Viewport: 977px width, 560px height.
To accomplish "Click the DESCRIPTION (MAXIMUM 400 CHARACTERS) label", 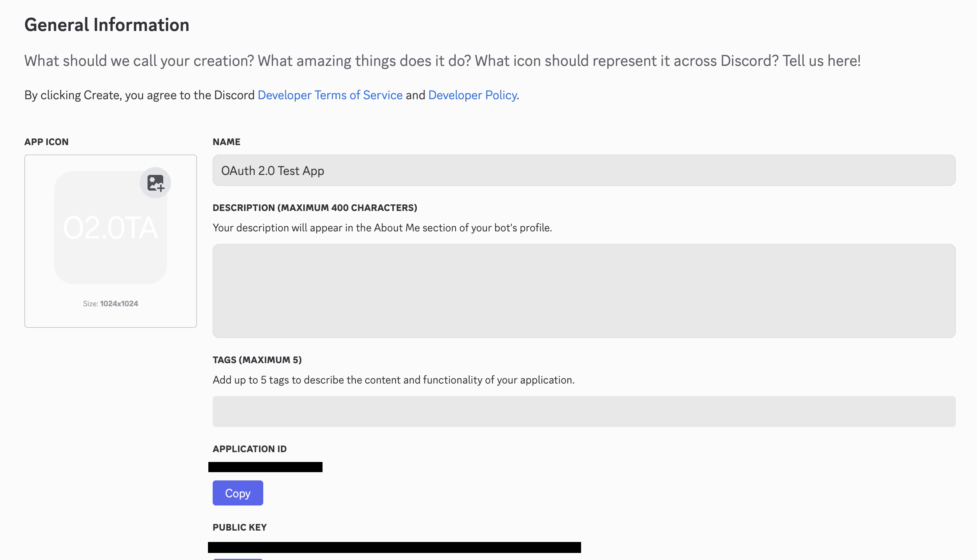I will click(315, 208).
